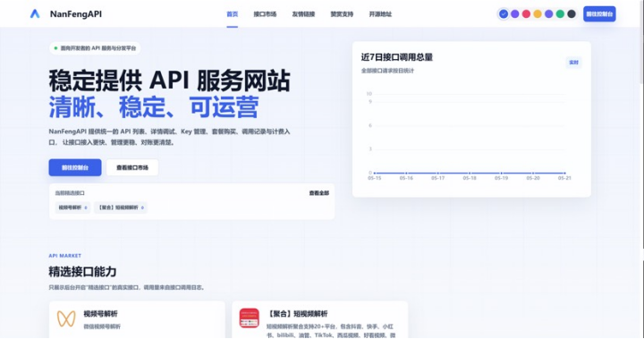Click the API MARKET label

[65, 256]
